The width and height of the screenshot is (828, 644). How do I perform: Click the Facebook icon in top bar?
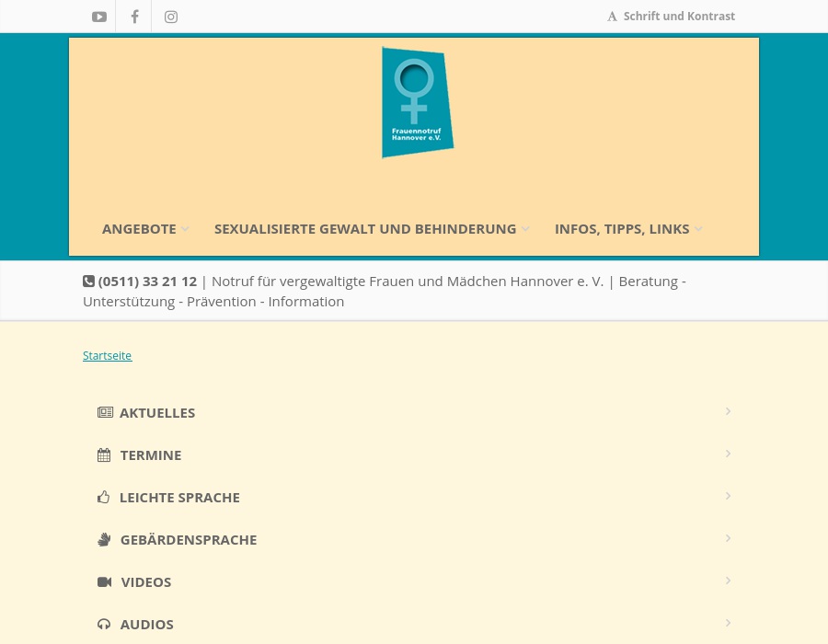click(134, 17)
